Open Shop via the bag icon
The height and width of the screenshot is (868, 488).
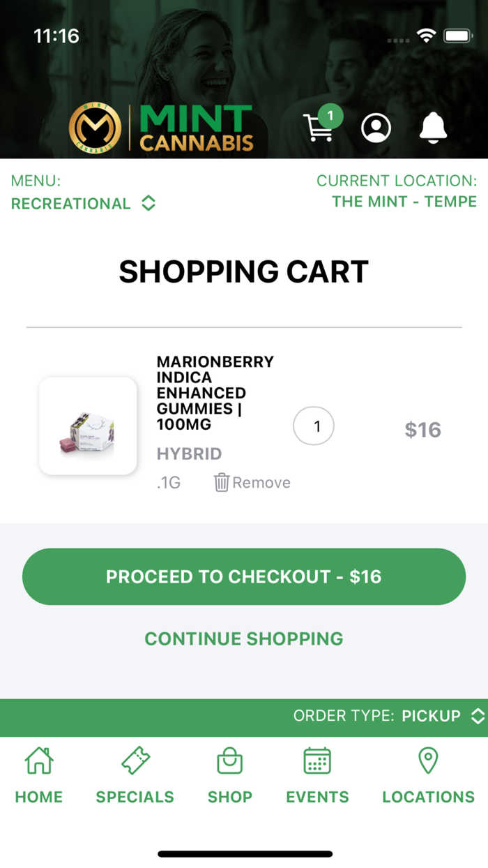click(230, 761)
